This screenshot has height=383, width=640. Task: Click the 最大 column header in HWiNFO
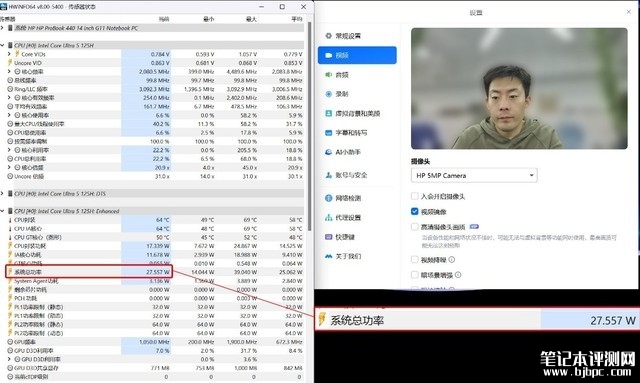(251, 19)
